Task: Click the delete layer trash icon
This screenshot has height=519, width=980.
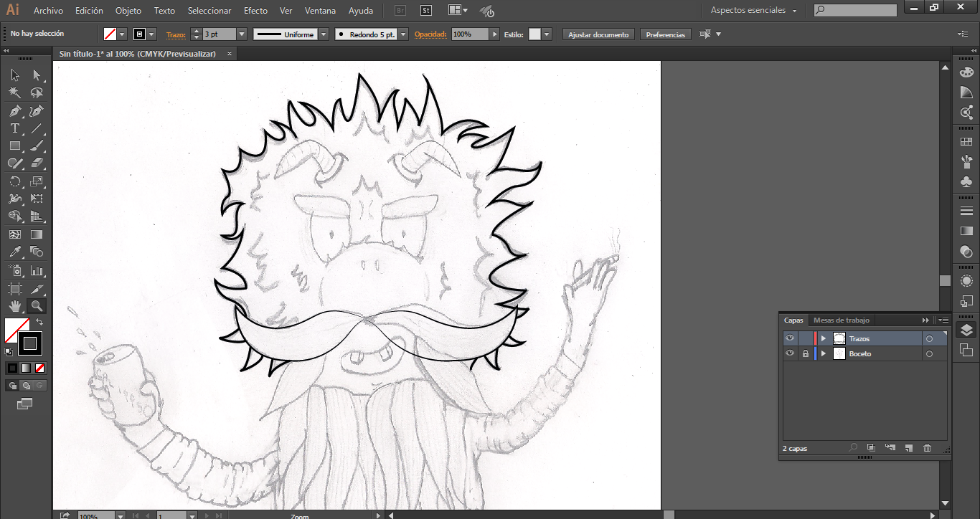Action: (x=927, y=448)
